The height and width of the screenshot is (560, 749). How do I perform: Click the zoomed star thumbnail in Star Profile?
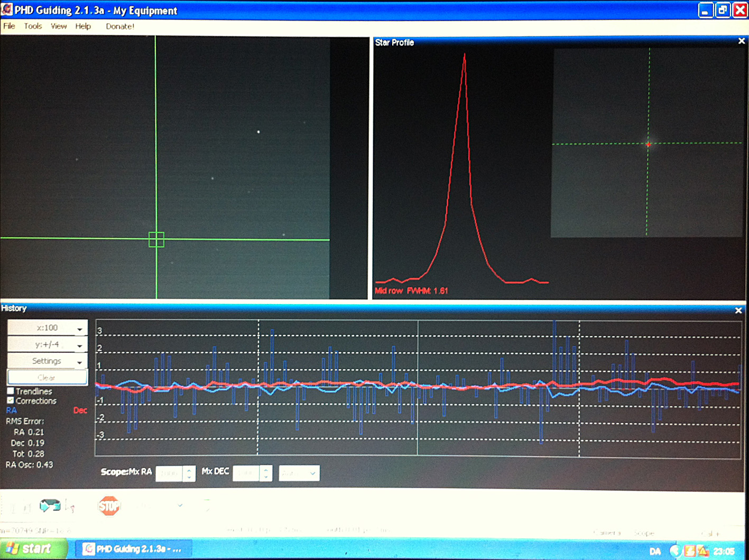tap(646, 143)
